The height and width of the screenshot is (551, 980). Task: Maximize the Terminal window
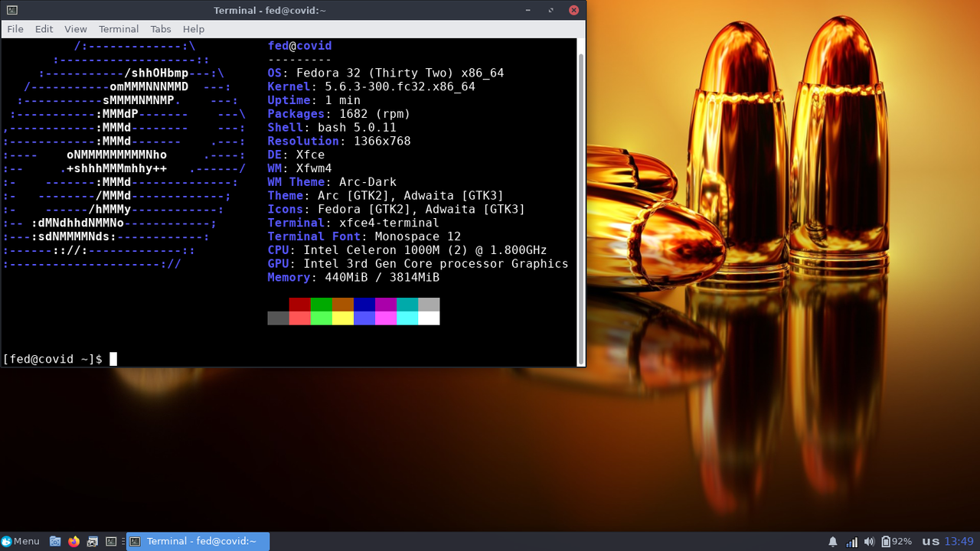click(x=551, y=10)
